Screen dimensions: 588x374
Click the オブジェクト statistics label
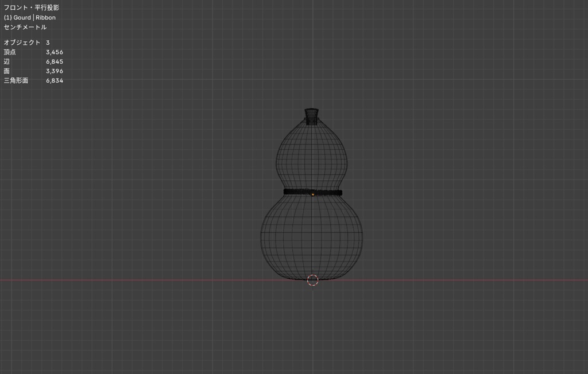(22, 42)
